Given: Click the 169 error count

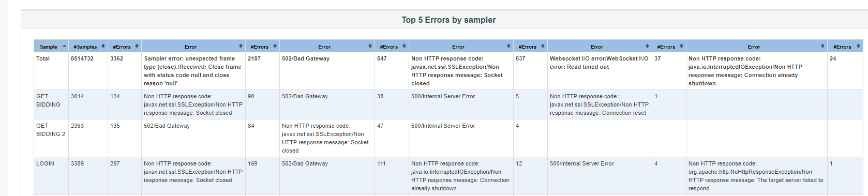Looking at the screenshot, I should coord(252,163).
